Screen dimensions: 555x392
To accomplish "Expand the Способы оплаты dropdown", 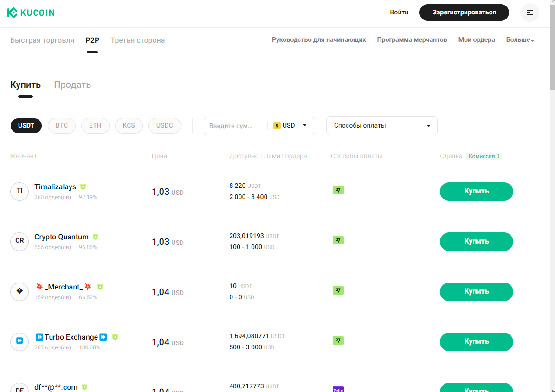I will tap(381, 126).
